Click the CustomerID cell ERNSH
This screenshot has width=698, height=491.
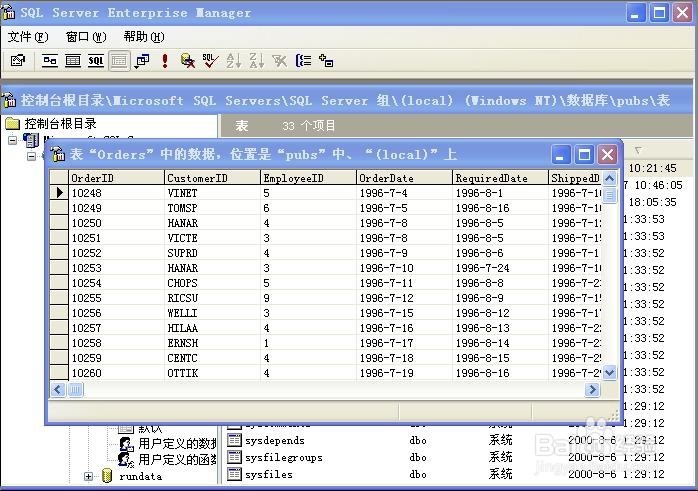[212, 343]
